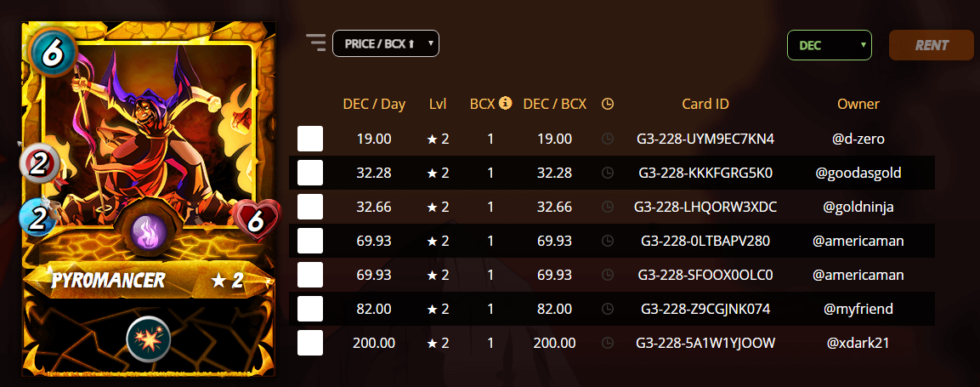The image size is (980, 387).
Task: Click card ID G3-228-UYM9EC7KN4
Action: pos(705,139)
